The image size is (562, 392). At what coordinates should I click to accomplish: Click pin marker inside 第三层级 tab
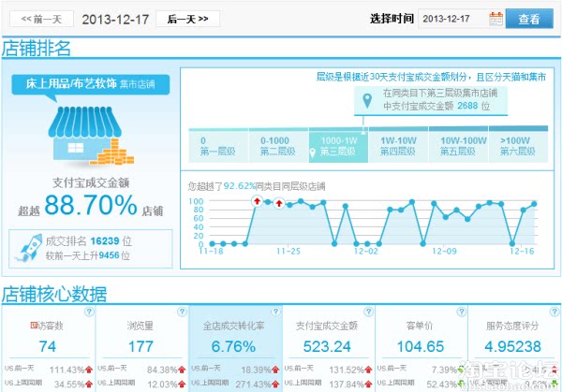pos(313,152)
